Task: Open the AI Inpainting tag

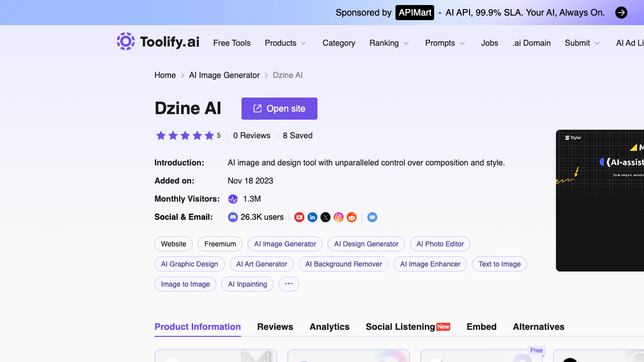Action: tap(248, 284)
